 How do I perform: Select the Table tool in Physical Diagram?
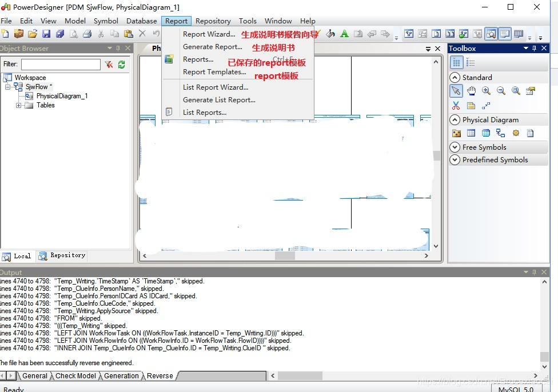(471, 133)
